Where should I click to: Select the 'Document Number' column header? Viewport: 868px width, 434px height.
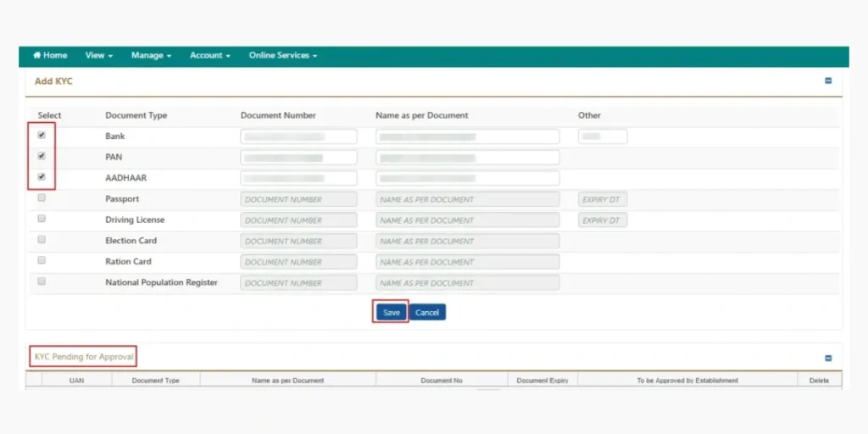click(x=278, y=115)
